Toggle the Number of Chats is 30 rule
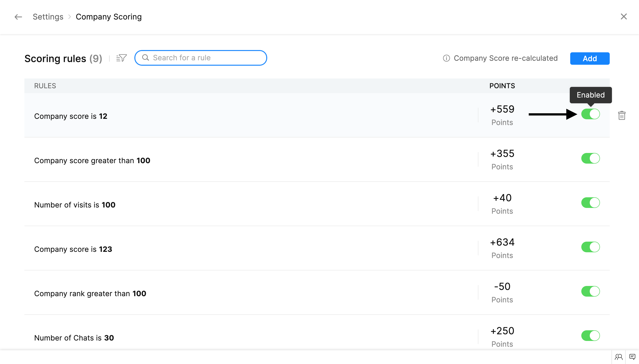 click(x=590, y=335)
